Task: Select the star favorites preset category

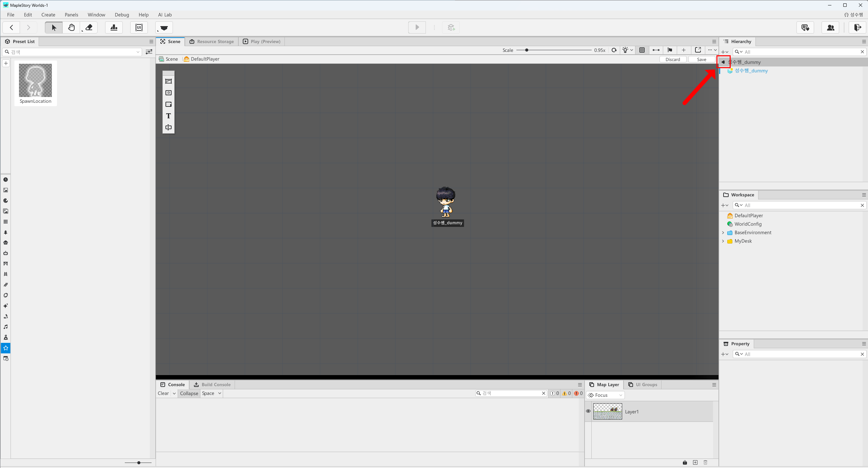Action: coord(6,348)
